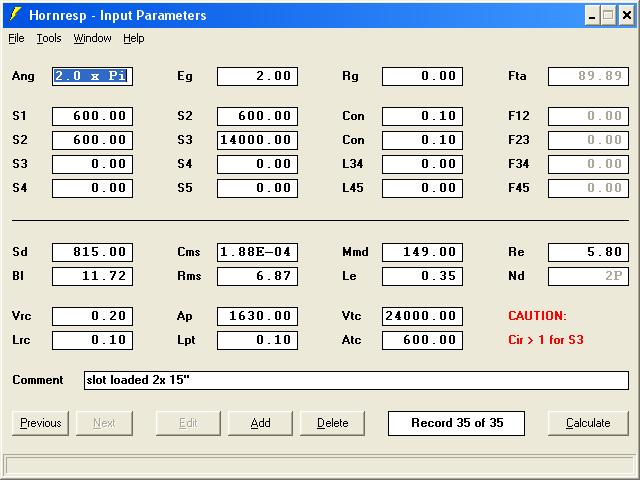Close the Hornresp window
Screen dimensions: 640x480
(627, 16)
